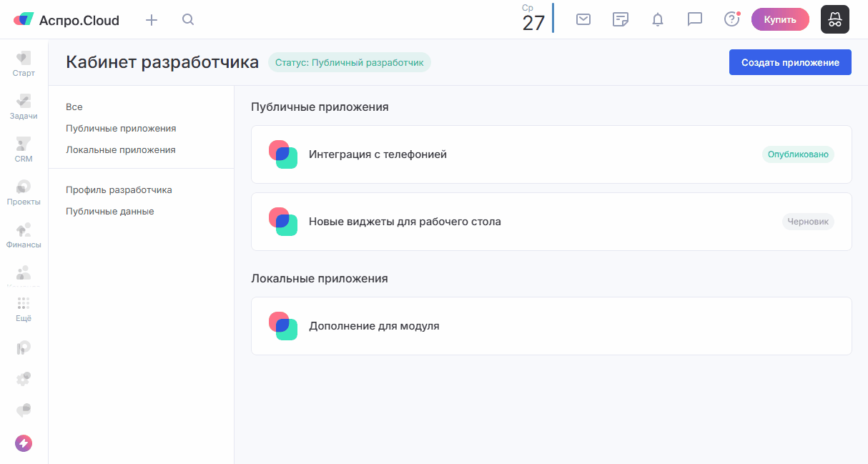
Task: Open Задачи section in sidebar
Action: click(x=24, y=107)
